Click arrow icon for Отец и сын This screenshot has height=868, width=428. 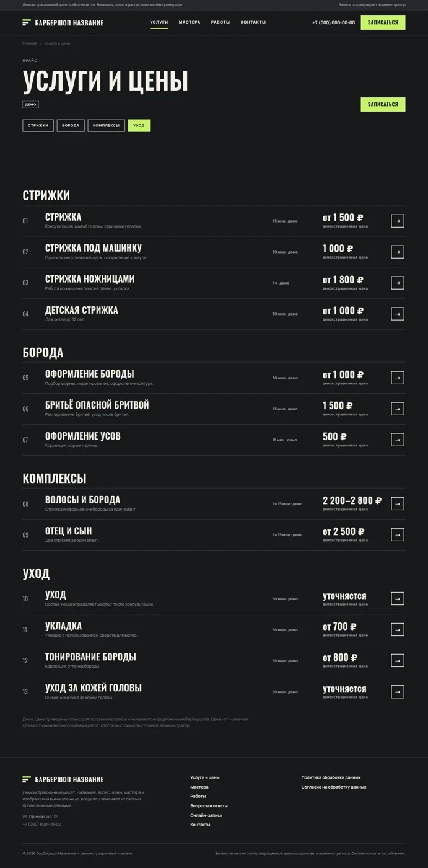click(x=398, y=534)
